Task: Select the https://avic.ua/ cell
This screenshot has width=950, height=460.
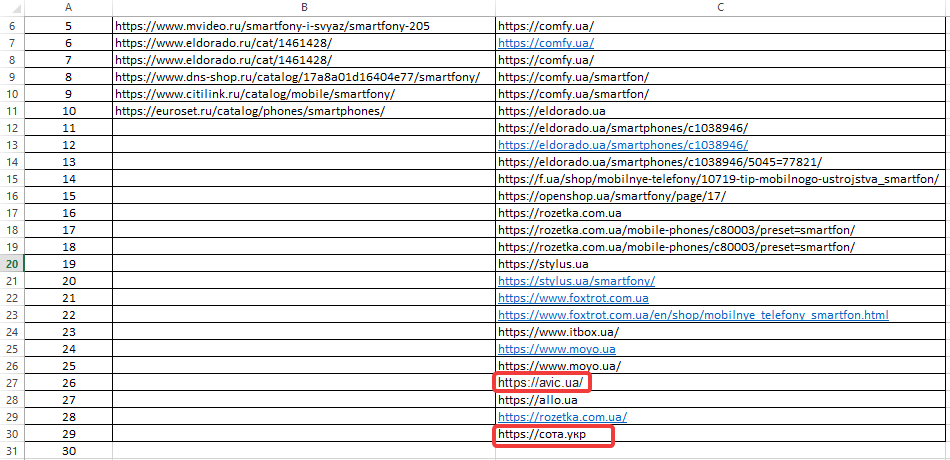Action: point(722,383)
